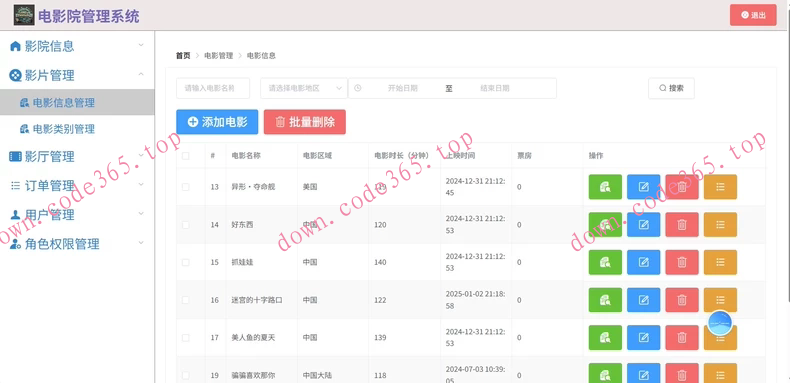This screenshot has width=790, height=383.
Task: Select 电影类别管理 in the sidebar
Action: coord(77,129)
